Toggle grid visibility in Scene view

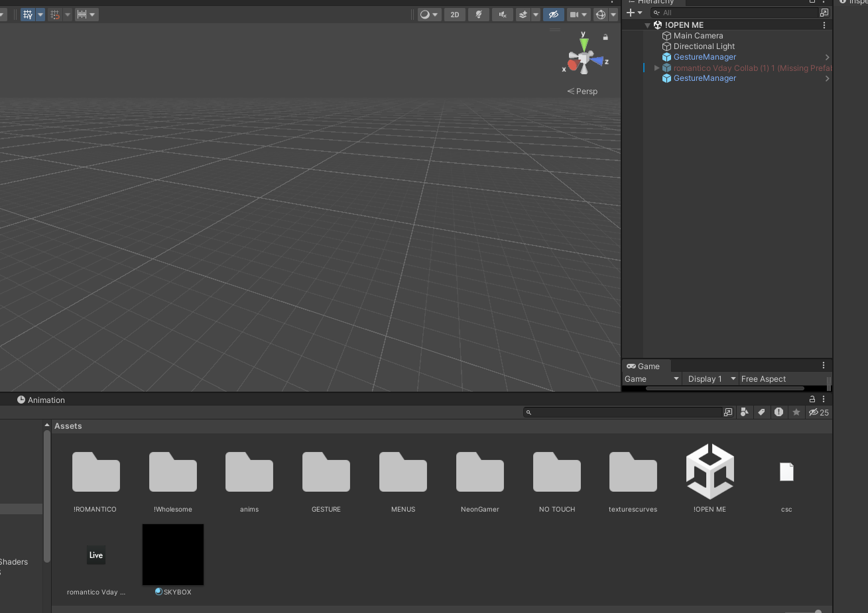click(x=28, y=15)
